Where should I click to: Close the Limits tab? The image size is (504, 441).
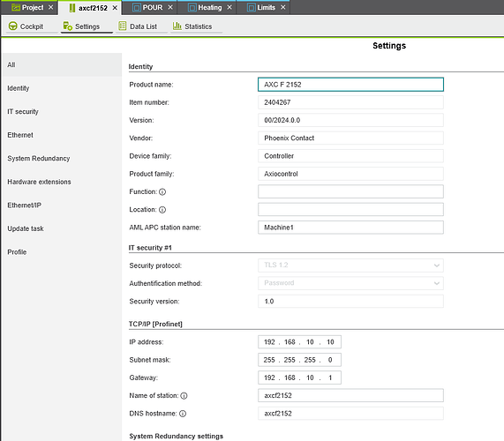282,7
